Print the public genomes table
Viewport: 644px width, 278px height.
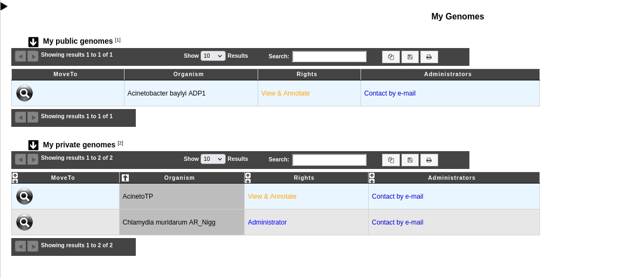click(x=429, y=57)
